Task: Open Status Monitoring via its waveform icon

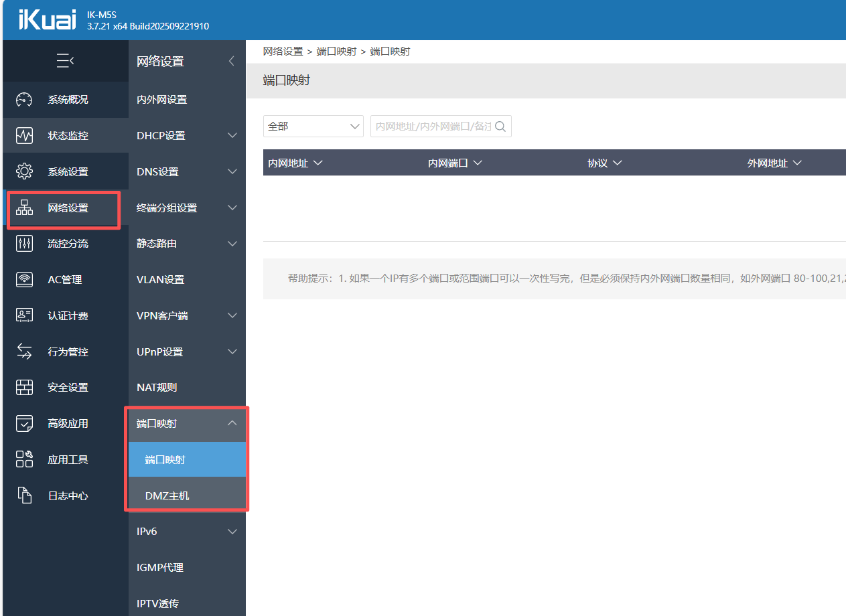Action: pos(24,136)
